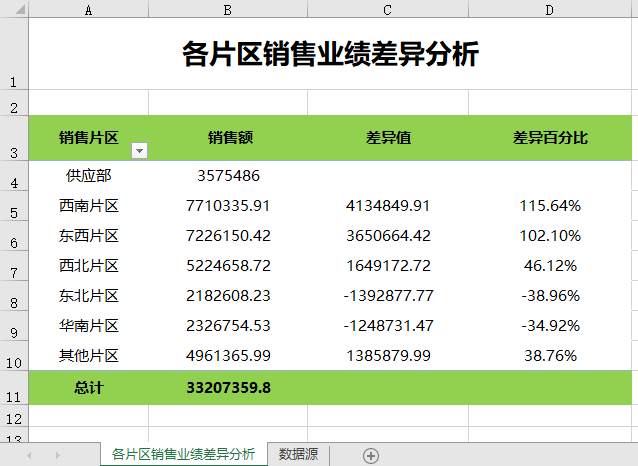Switch to the 数据源 sheet tab
The image size is (638, 466).
pyautogui.click(x=298, y=455)
